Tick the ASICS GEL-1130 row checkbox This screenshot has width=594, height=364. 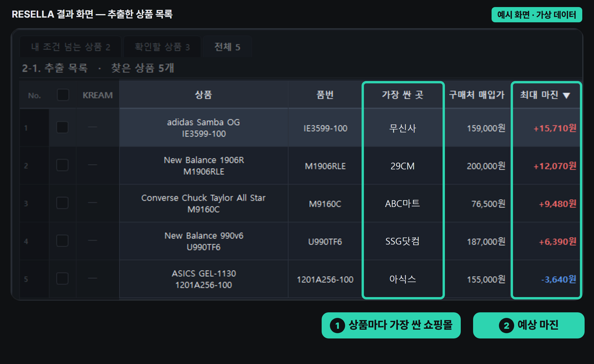(62, 279)
